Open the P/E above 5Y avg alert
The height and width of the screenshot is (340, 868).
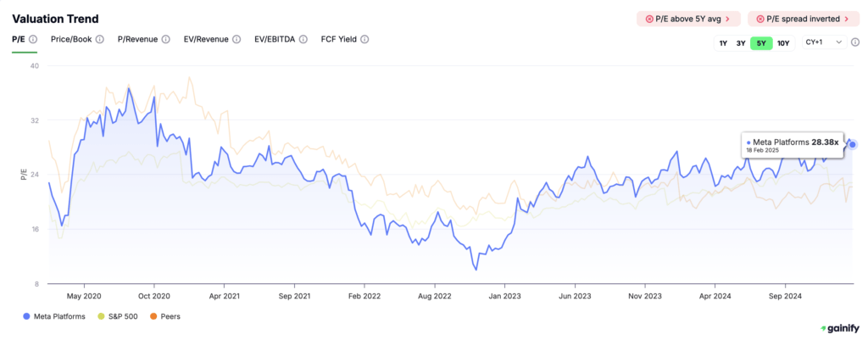click(x=688, y=19)
